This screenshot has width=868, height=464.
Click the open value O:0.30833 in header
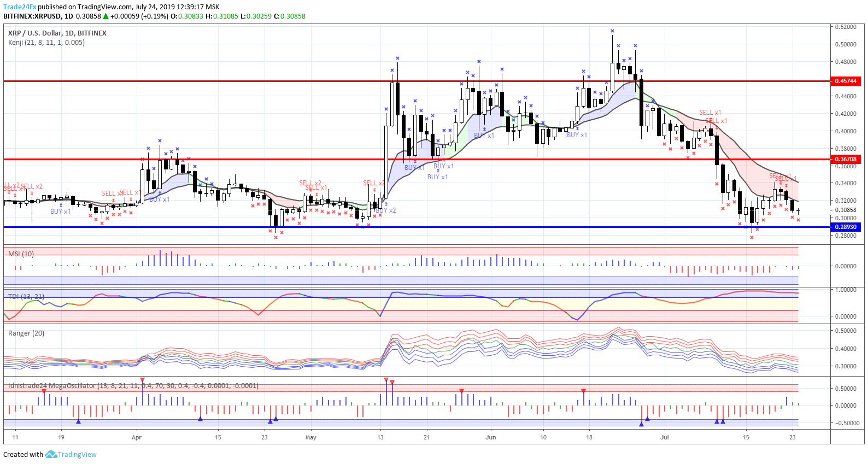pyautogui.click(x=187, y=16)
